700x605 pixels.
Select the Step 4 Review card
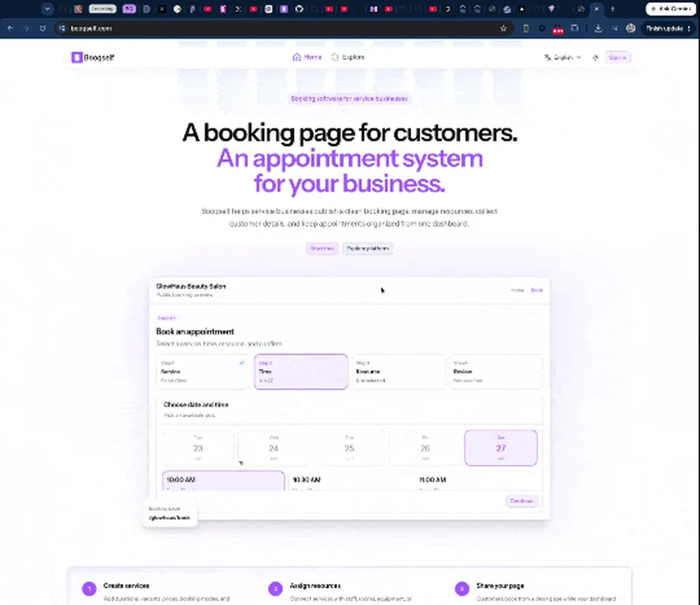496,372
